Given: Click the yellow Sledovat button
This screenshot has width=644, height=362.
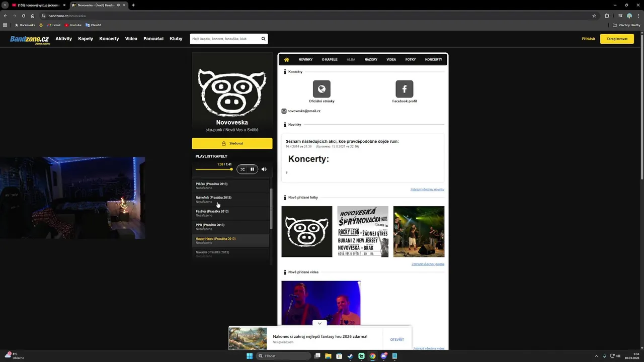Looking at the screenshot, I should click(232, 143).
